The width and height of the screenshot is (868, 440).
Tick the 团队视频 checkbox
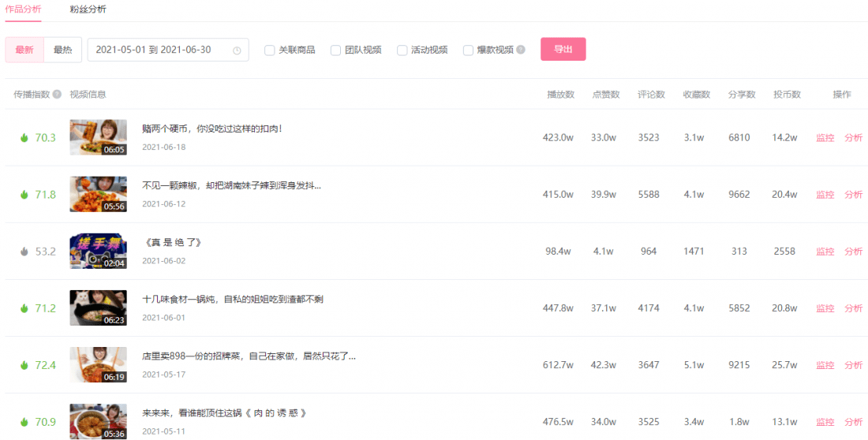336,50
